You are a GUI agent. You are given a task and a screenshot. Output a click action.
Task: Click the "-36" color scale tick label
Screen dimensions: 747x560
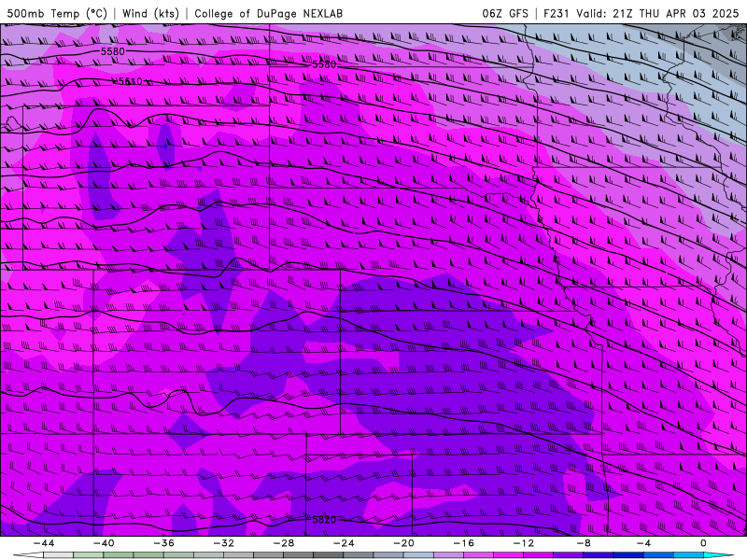click(x=164, y=543)
